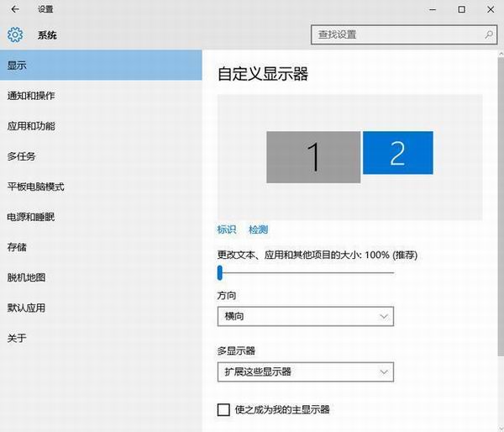Click the 系统 settings gear icon
504x432 pixels.
coord(15,34)
